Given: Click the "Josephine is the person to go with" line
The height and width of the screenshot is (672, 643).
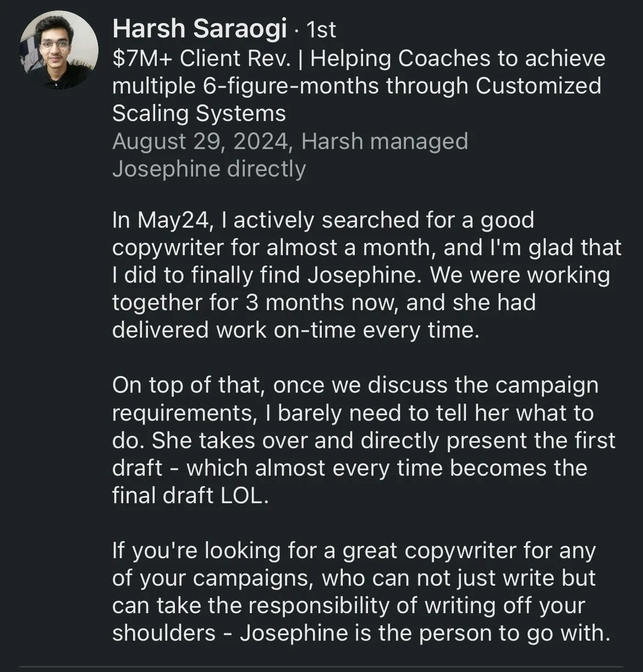Looking at the screenshot, I should [361, 633].
